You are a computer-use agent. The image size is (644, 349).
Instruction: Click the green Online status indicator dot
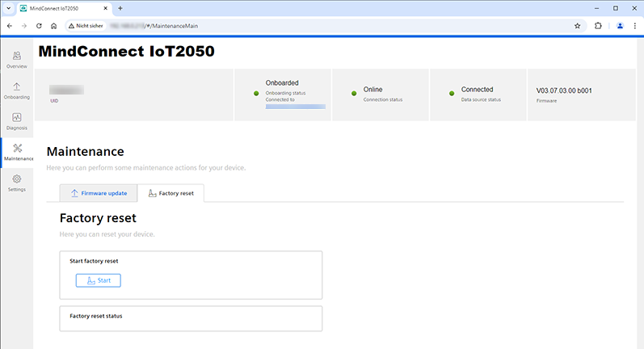coord(354,94)
